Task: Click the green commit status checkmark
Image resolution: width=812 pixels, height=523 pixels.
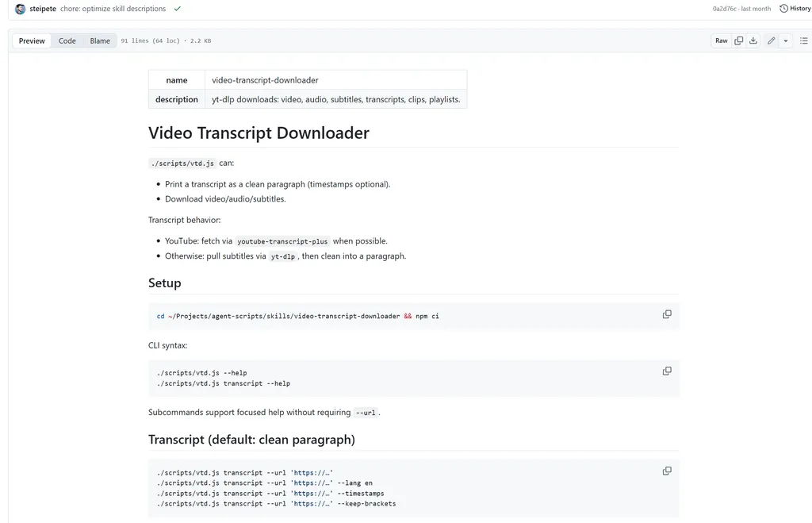Action: pos(178,9)
